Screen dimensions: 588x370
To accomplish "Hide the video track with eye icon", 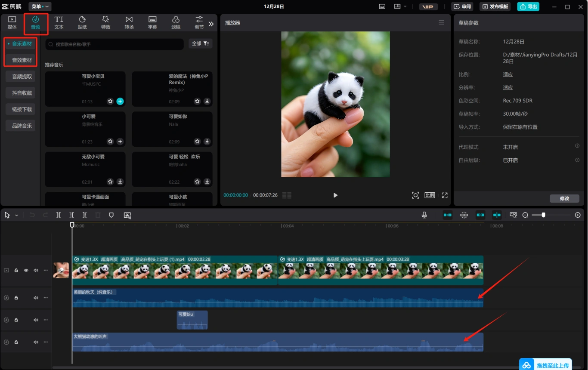I will [26, 270].
